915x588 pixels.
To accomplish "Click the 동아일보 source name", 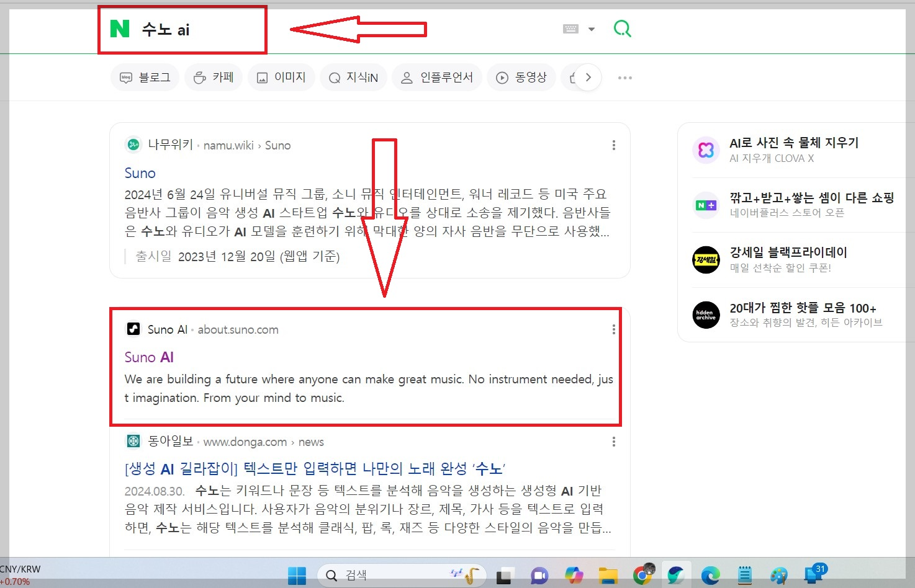I will pos(171,442).
